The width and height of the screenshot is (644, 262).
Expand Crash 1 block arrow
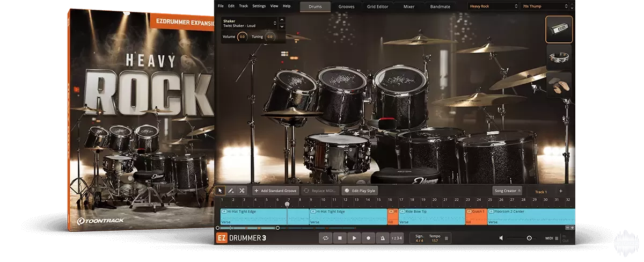469,212
